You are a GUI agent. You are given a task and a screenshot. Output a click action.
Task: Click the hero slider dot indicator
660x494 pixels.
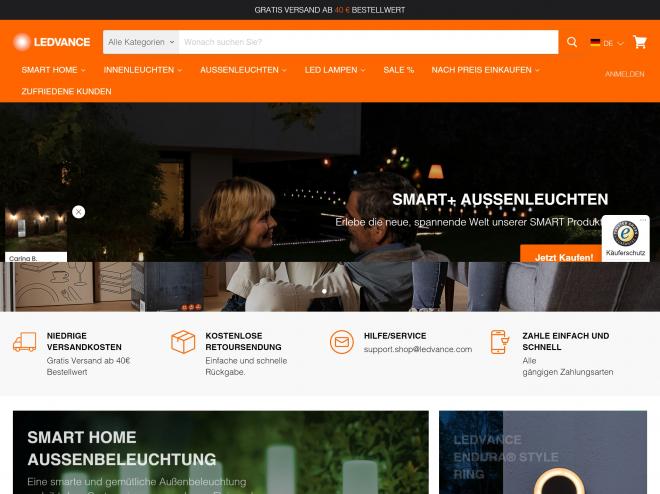[324, 291]
